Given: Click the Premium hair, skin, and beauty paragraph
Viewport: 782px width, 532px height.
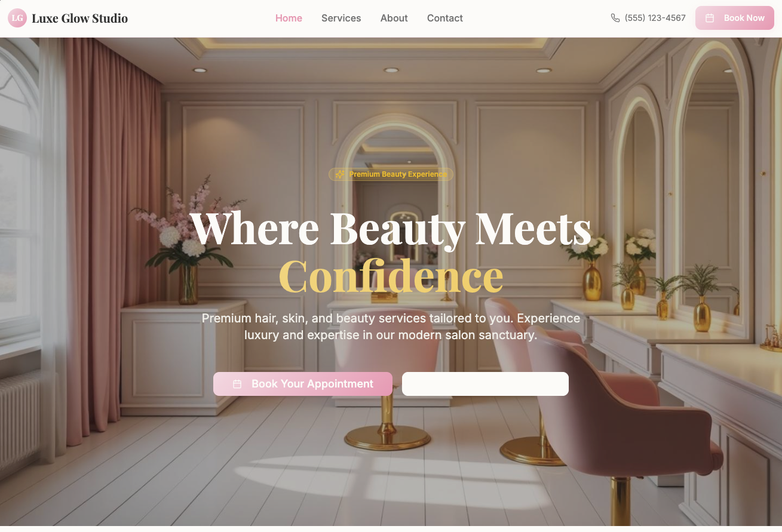Looking at the screenshot, I should coord(391,327).
